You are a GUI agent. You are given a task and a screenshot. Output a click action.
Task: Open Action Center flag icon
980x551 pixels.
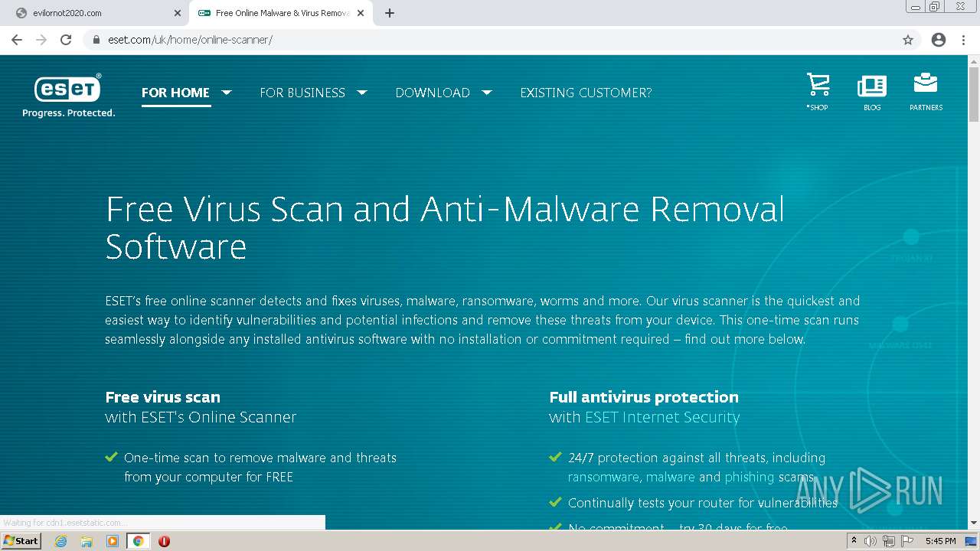pos(906,541)
